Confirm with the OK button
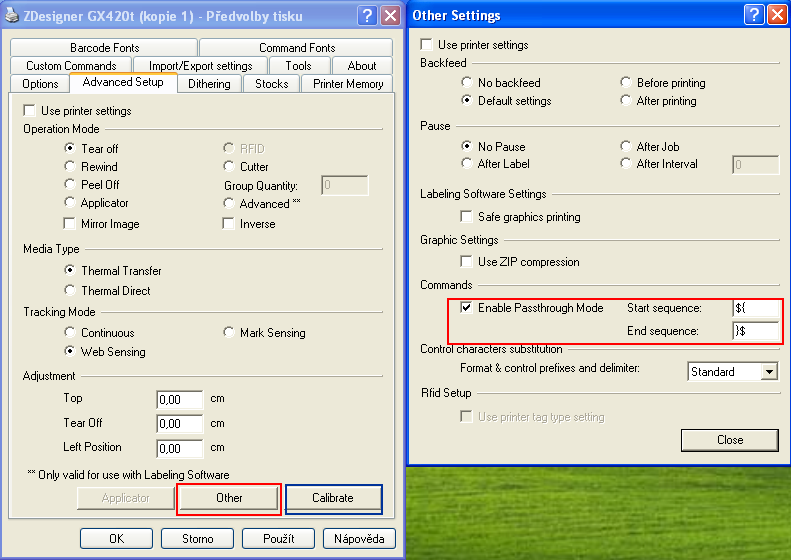The width and height of the screenshot is (791, 560). [x=116, y=539]
